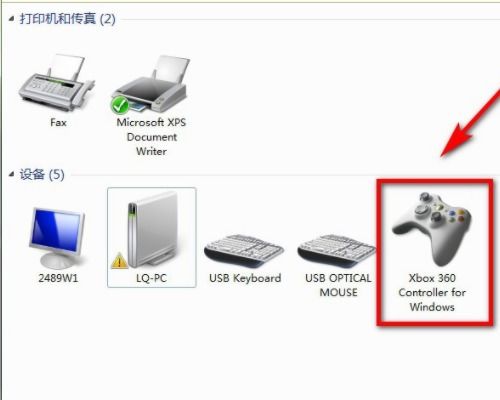500x400 pixels.
Task: Click the USB OPTICAL MOUSE label
Action: coord(338,285)
